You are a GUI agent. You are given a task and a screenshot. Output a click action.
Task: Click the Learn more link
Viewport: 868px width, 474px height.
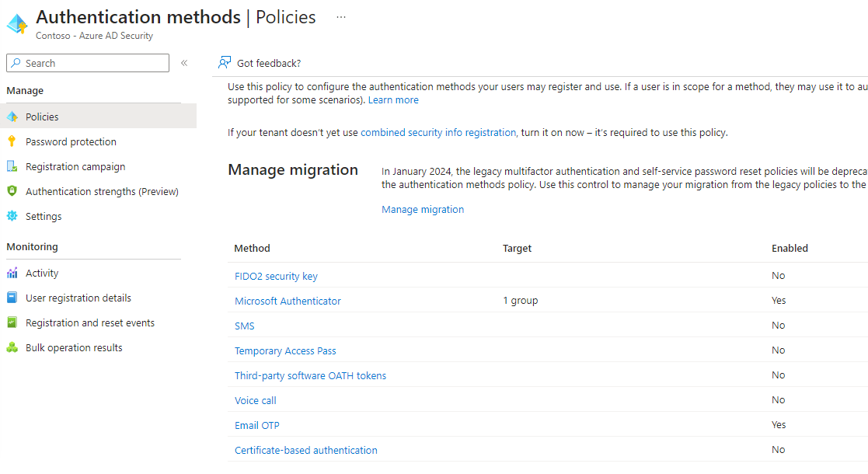pyautogui.click(x=393, y=99)
